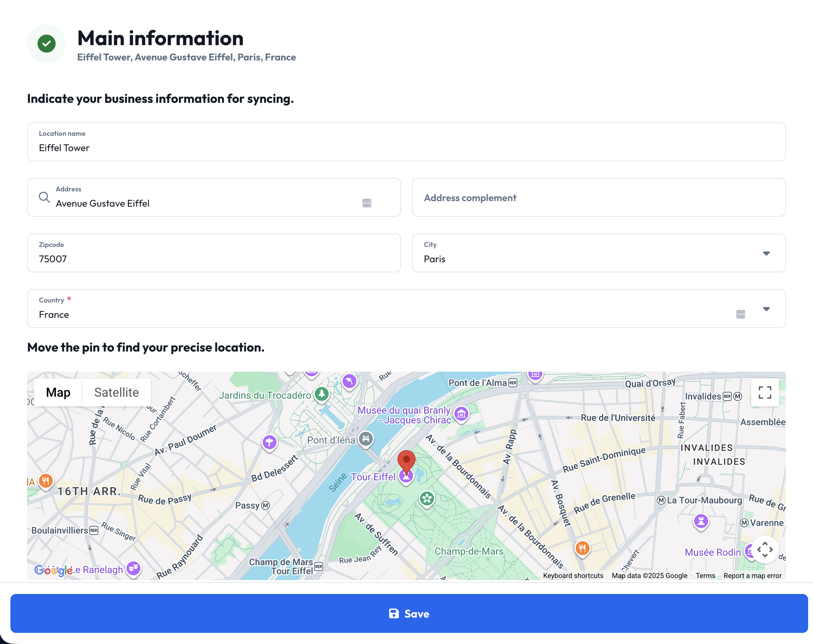Click the Google logo on the map
This screenshot has width=813, height=644.
(x=53, y=570)
